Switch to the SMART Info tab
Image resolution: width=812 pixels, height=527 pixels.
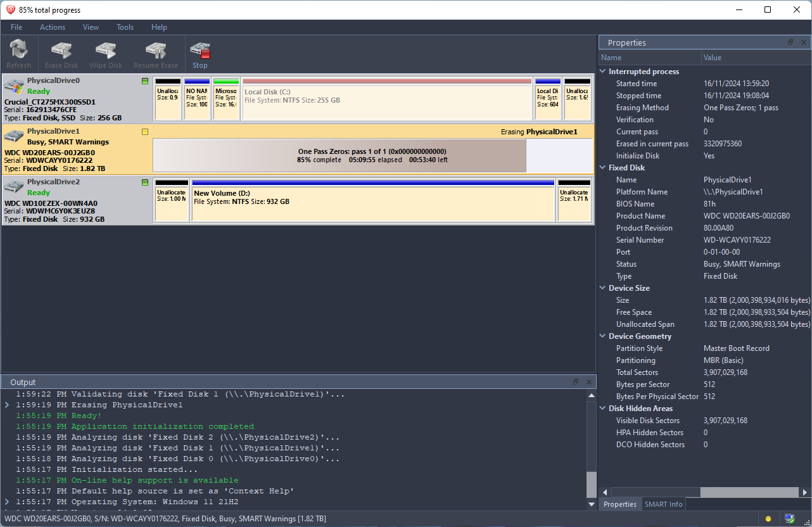click(663, 504)
